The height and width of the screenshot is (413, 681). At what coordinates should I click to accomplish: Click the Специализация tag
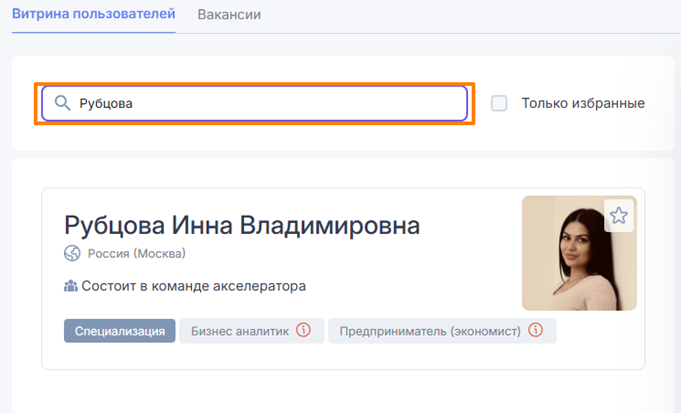click(x=120, y=331)
